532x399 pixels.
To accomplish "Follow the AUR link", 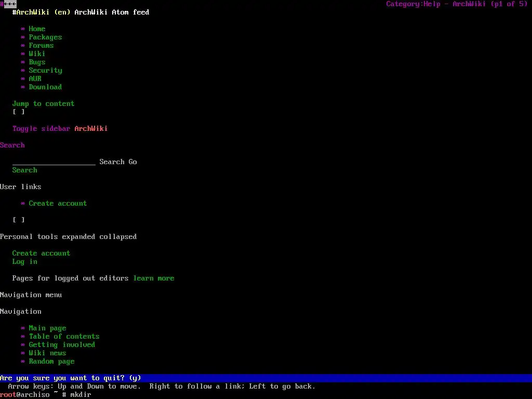I will tap(35, 79).
